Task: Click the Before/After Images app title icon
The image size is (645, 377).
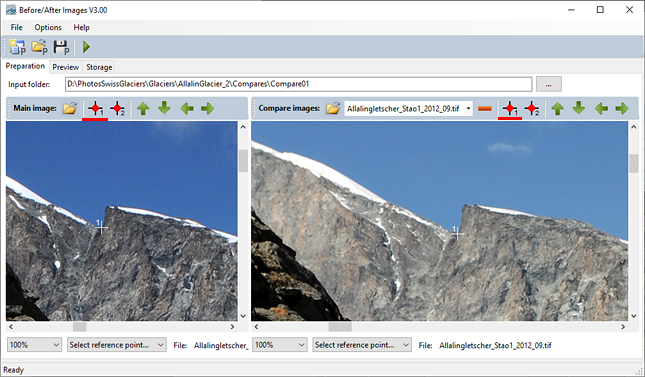Action: [x=11, y=10]
